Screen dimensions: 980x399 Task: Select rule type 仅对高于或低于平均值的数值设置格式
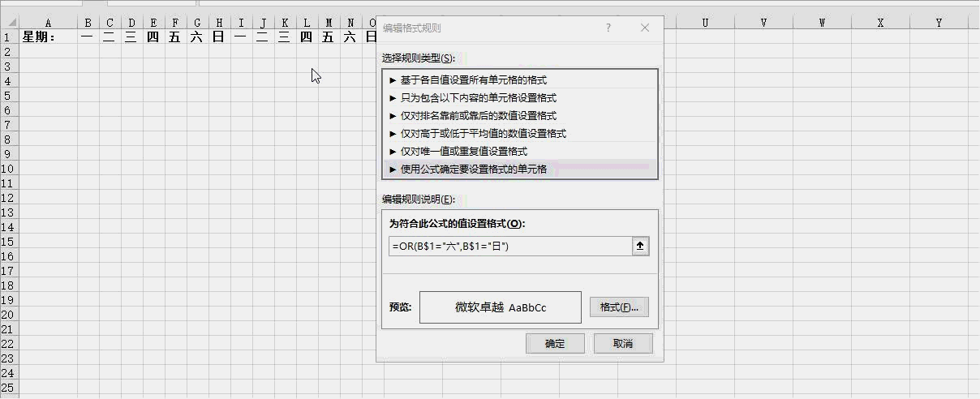[519, 134]
